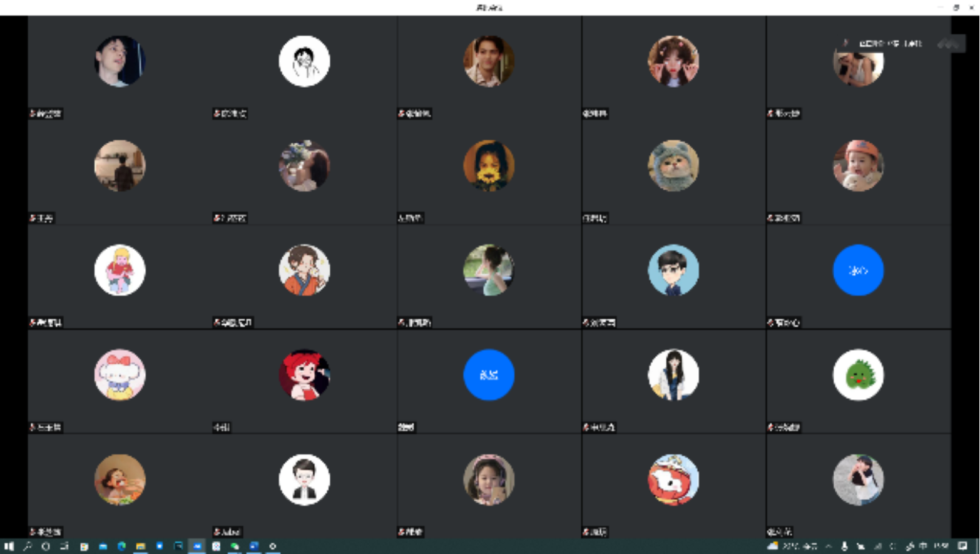This screenshot has height=554, width=980.
Task: Click the system clock in the taskbar
Action: 941,546
